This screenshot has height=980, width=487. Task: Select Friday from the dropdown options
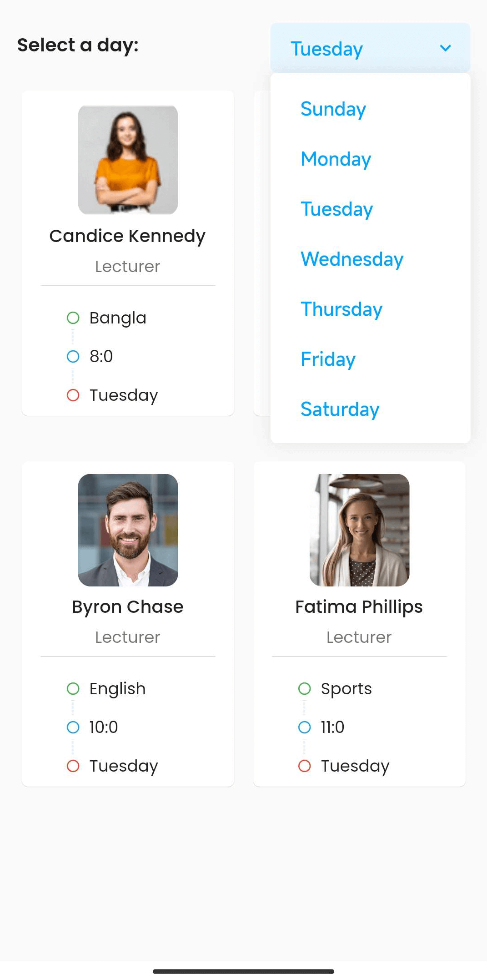[x=328, y=359]
